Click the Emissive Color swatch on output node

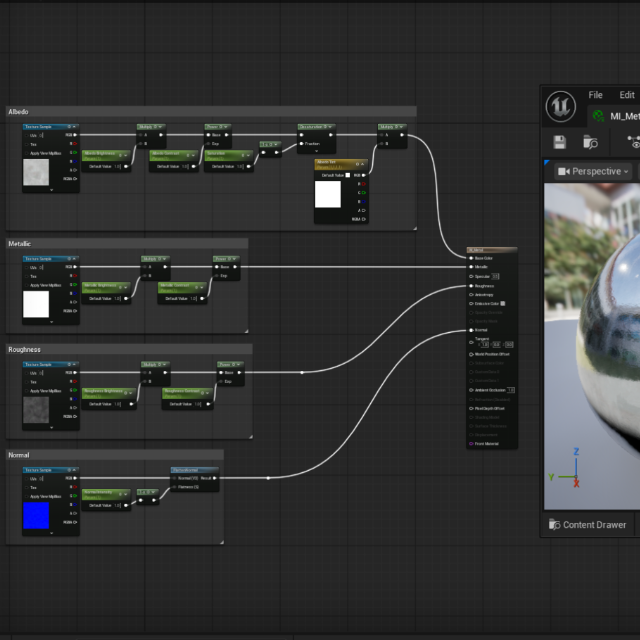point(502,303)
